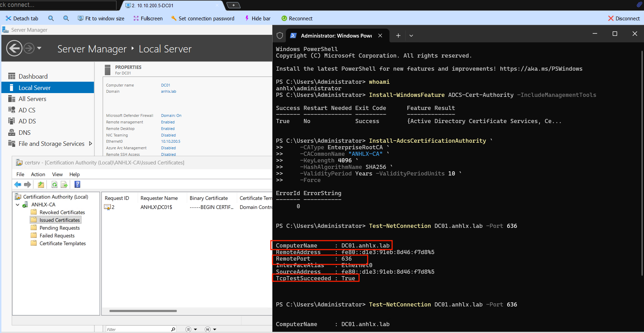Select the Issued Certificates folder
Viewport: 644px width, 333px height.
tap(60, 220)
